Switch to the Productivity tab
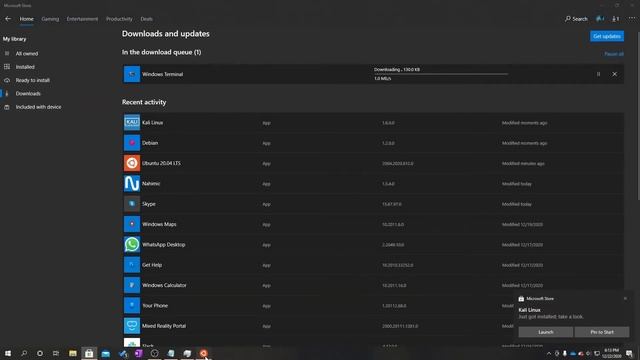The image size is (640, 360). tap(119, 19)
